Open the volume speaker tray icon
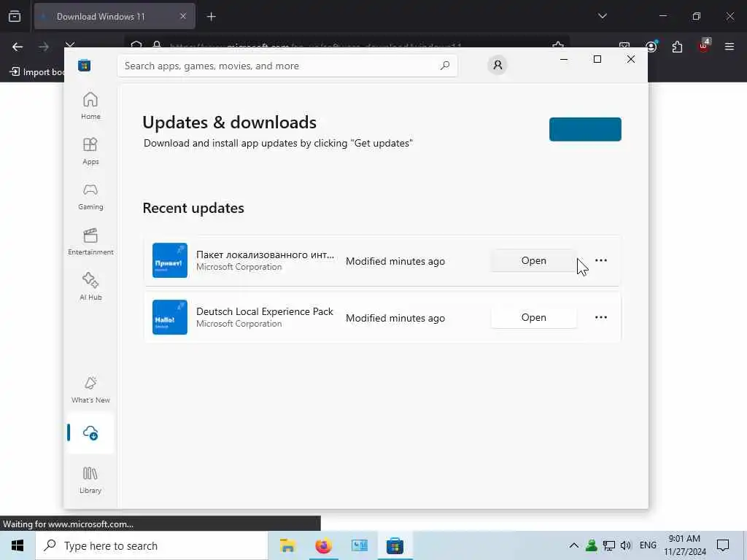This screenshot has width=747, height=560. [x=626, y=545]
